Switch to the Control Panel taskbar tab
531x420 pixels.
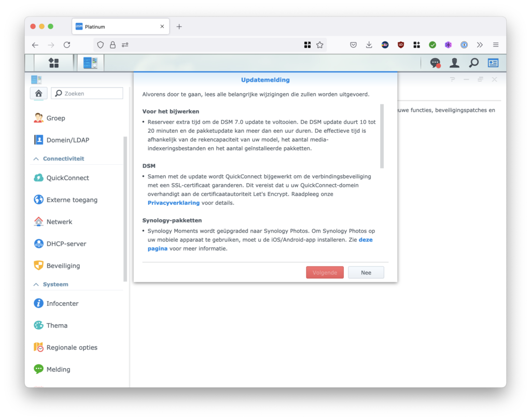[90, 63]
